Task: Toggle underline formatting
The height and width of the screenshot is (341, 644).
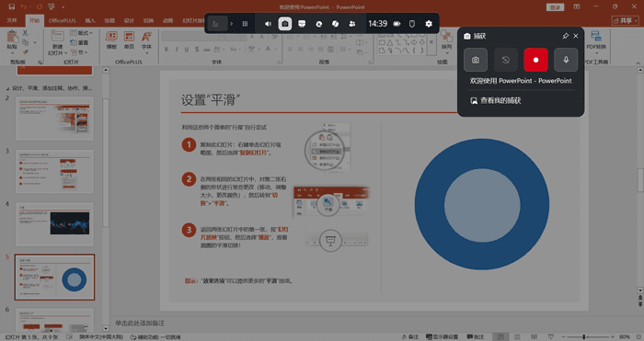Action: 187,50
